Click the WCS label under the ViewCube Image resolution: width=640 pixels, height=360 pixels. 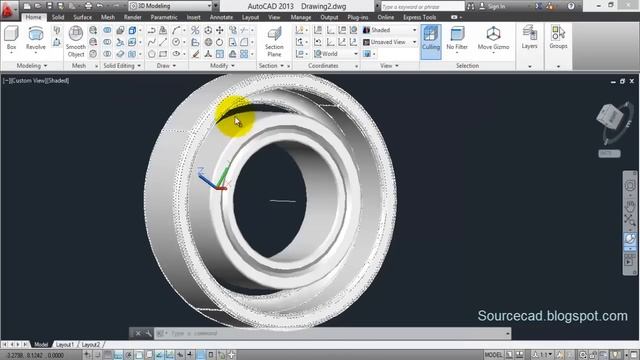609,153
